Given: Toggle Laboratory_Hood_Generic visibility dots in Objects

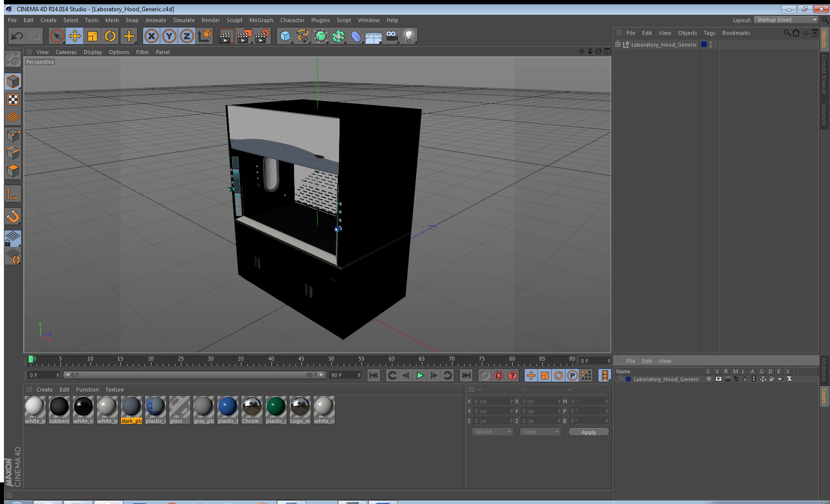Looking at the screenshot, I should point(711,44).
